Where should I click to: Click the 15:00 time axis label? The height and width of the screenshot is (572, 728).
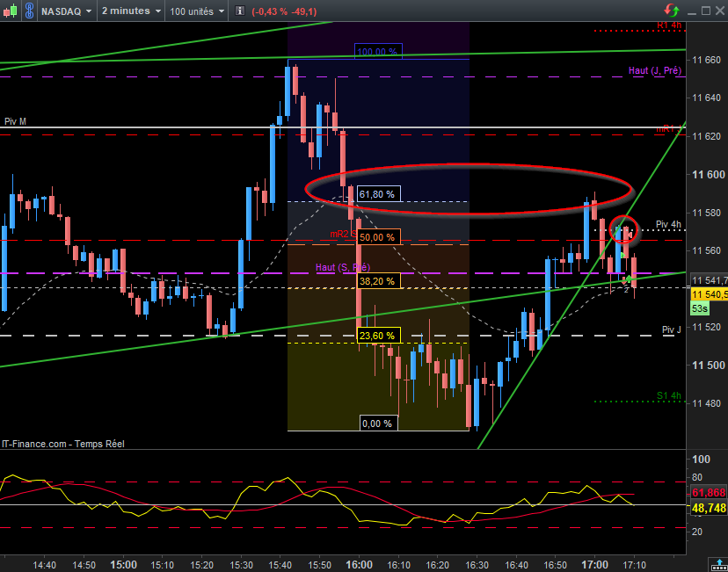point(123,565)
